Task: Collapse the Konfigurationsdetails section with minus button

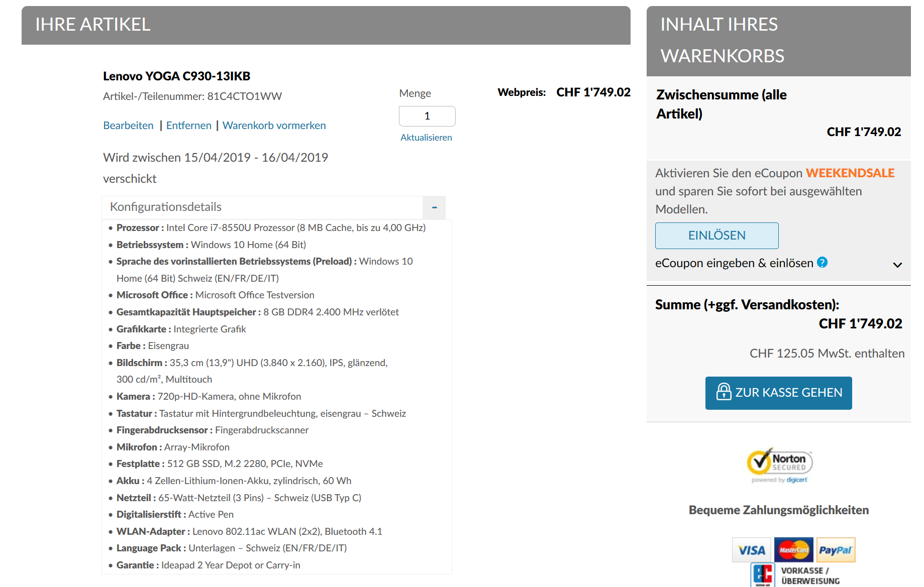Action: click(x=434, y=207)
